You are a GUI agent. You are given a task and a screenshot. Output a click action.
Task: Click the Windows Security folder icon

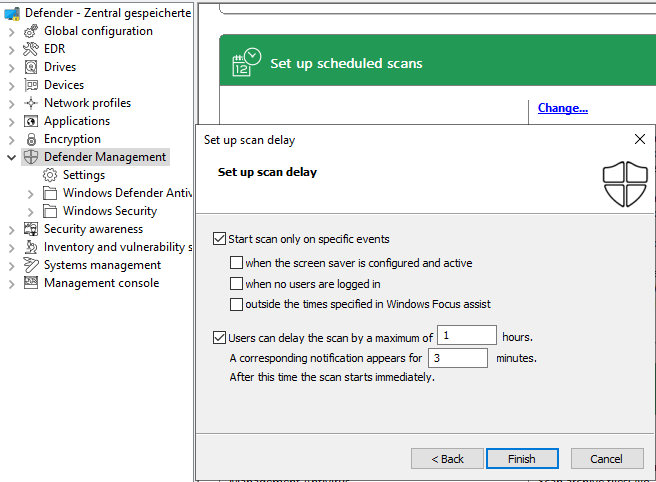pyautogui.click(x=50, y=211)
